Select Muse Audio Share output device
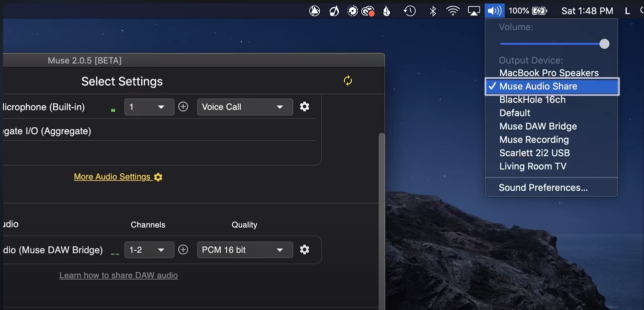The height and width of the screenshot is (310, 644). click(x=552, y=86)
